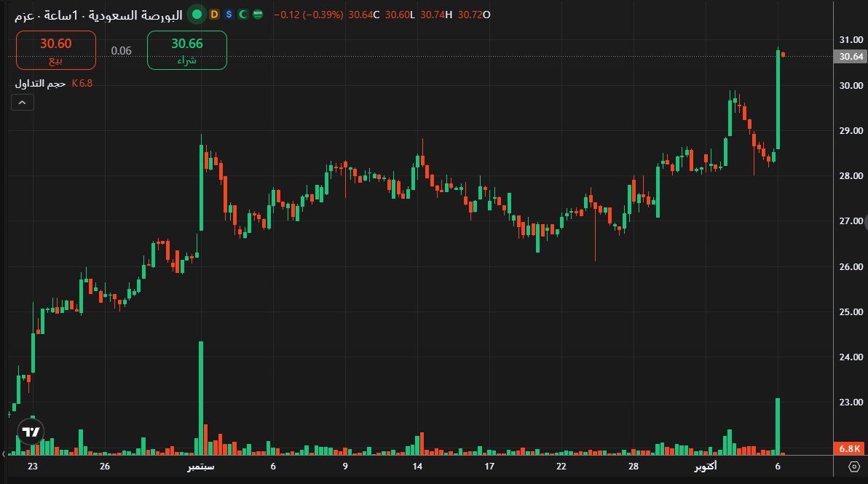Click the 31.00 price axis label

click(x=851, y=40)
